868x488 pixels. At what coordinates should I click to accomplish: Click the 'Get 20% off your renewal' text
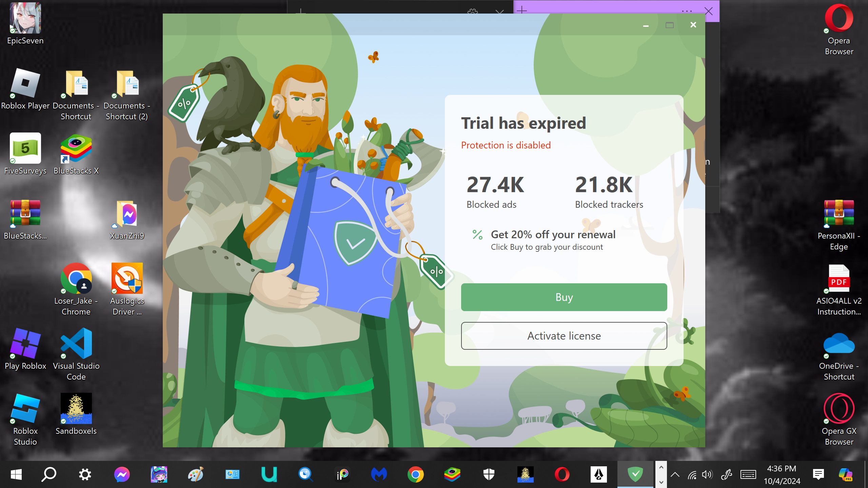point(553,235)
